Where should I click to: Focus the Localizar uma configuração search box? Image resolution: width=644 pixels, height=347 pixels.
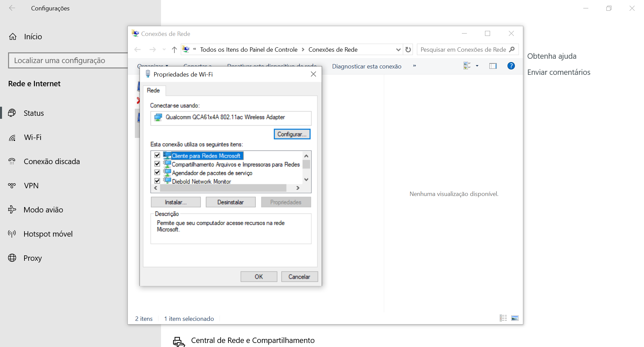68,60
